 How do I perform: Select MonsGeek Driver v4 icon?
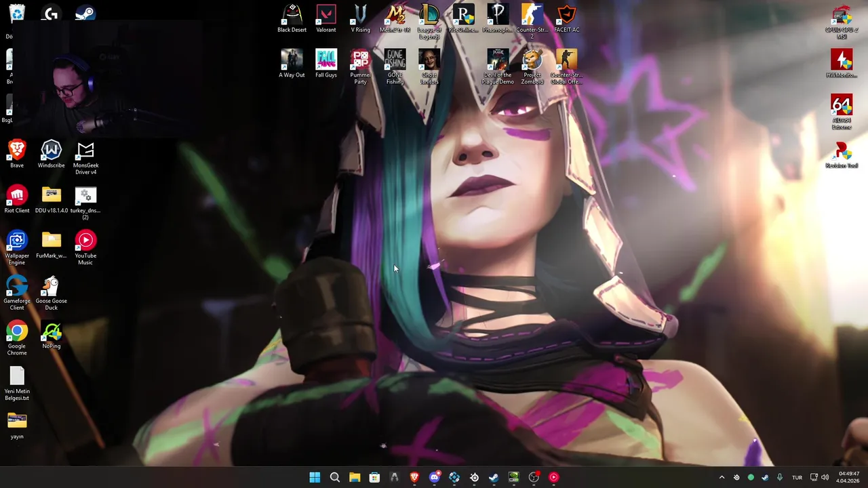[x=85, y=157]
